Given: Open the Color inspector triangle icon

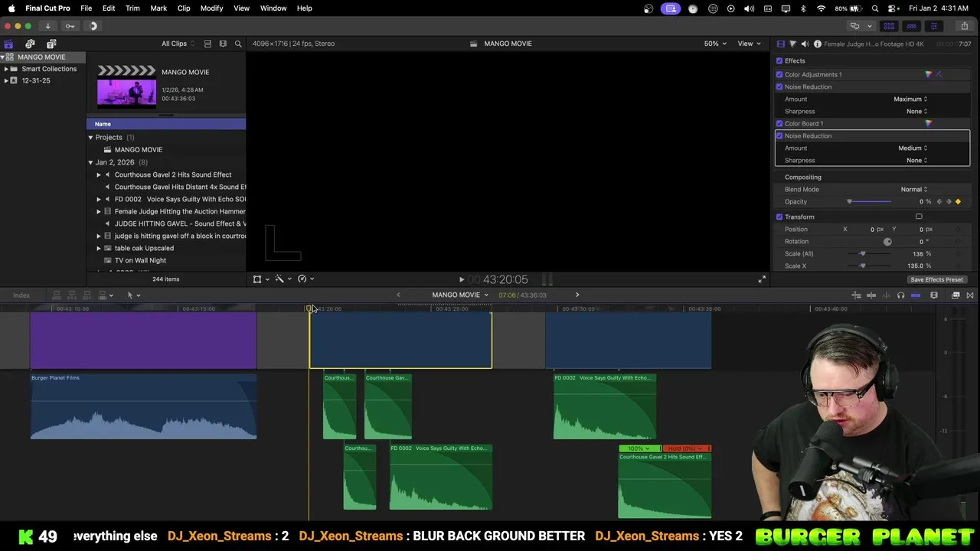Looking at the screenshot, I should pyautogui.click(x=792, y=44).
